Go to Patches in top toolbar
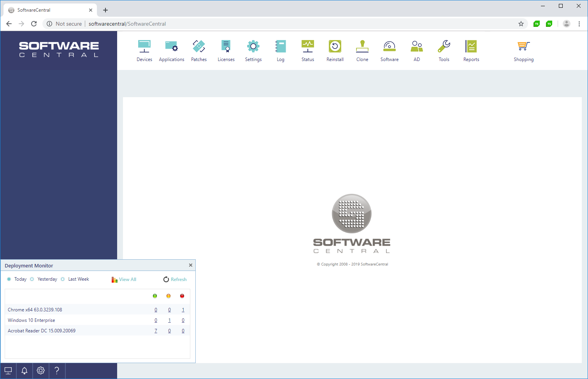588x379 pixels. coord(199,51)
